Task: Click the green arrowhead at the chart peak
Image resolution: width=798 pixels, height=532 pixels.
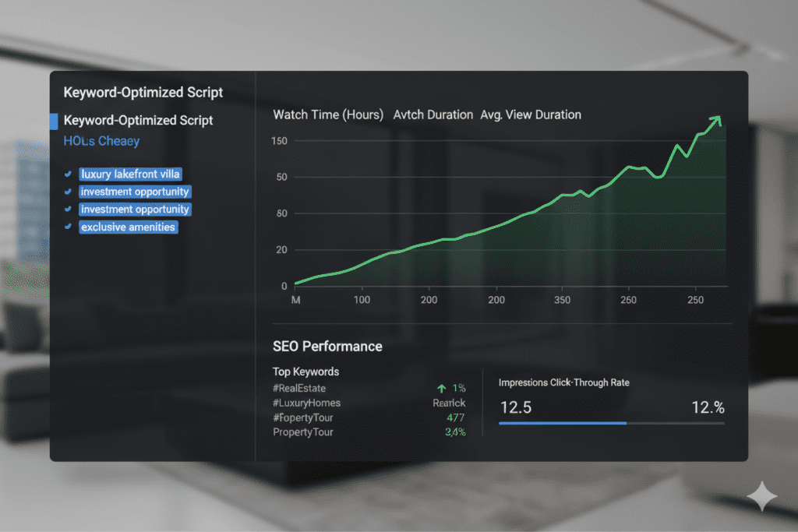Action: (x=716, y=121)
